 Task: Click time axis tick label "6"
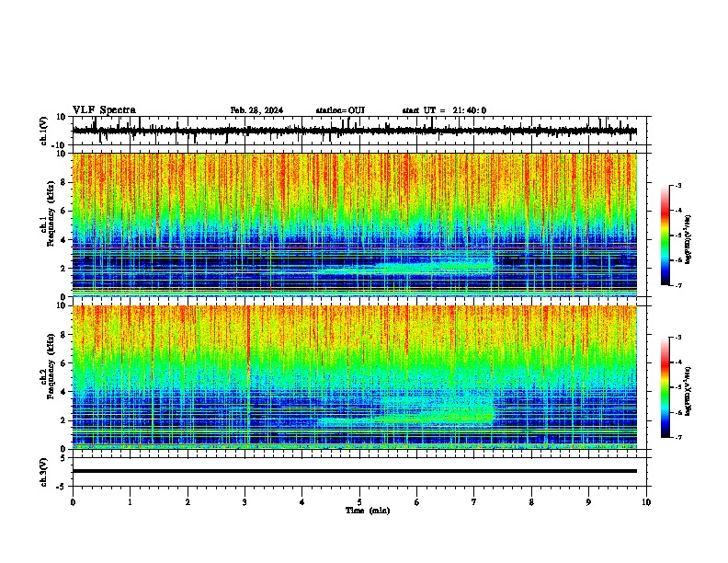(417, 502)
